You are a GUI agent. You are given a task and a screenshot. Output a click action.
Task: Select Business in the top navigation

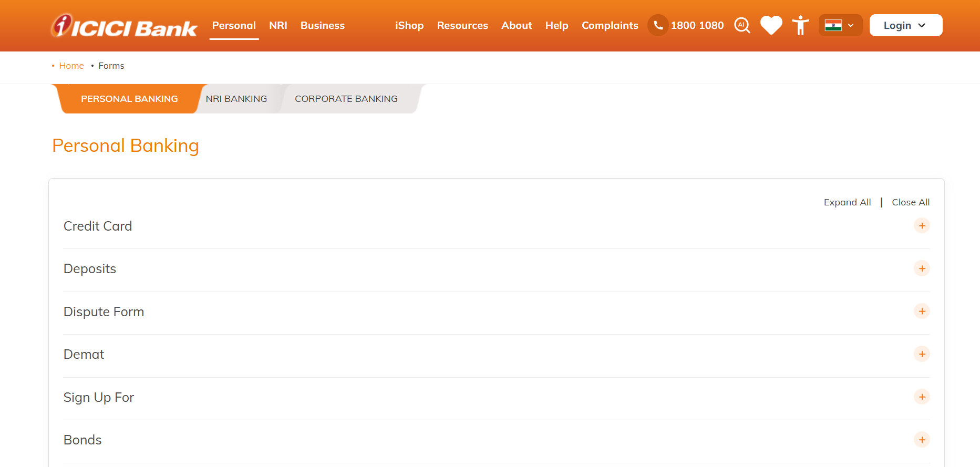[322, 25]
